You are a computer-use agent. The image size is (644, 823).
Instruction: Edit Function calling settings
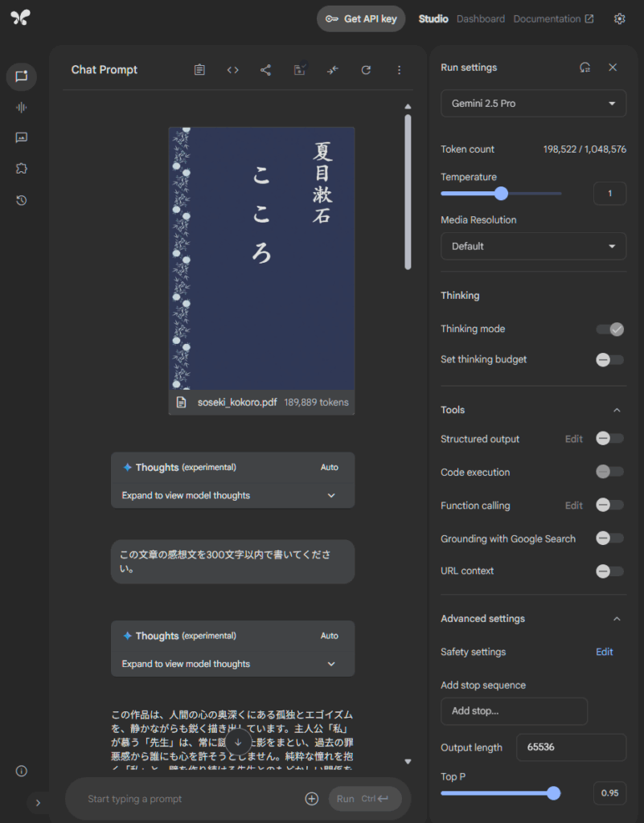[x=574, y=506]
